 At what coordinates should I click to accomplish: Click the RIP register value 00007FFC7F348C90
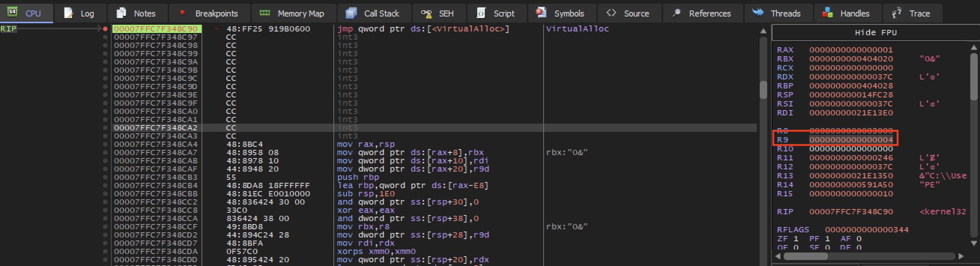pos(851,212)
